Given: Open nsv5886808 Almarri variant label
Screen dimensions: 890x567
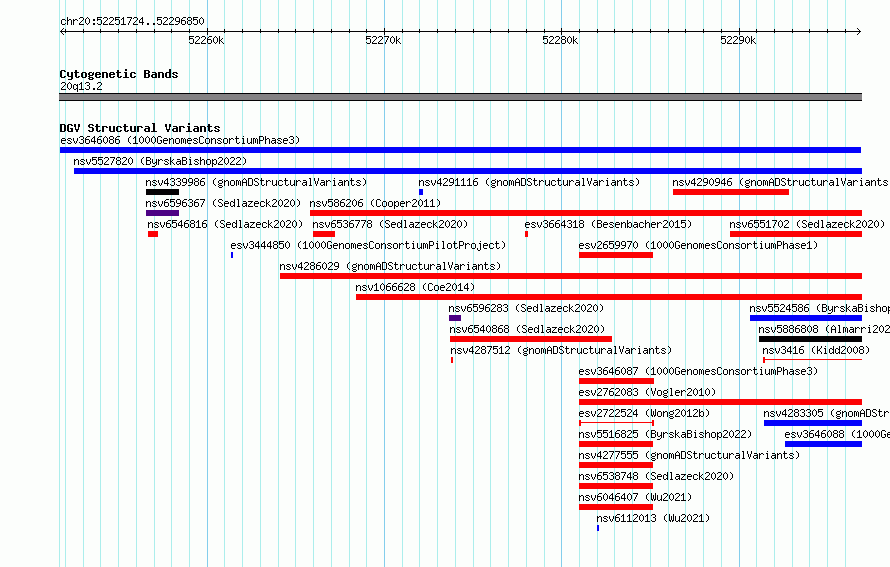Looking at the screenshot, I should click(x=824, y=329).
